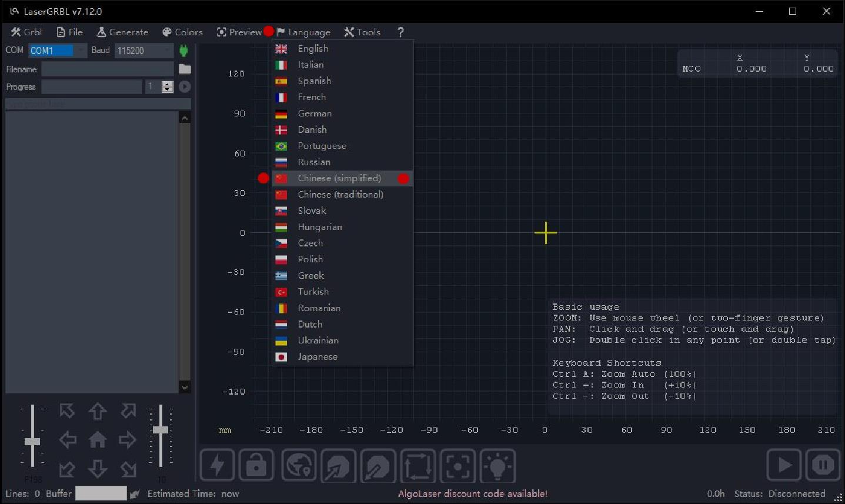Select Dutch language
This screenshot has height=504, width=845.
click(342, 324)
